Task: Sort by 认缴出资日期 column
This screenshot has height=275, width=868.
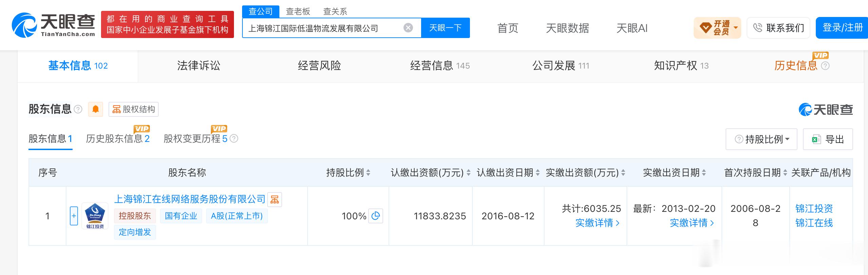Action: [538, 173]
